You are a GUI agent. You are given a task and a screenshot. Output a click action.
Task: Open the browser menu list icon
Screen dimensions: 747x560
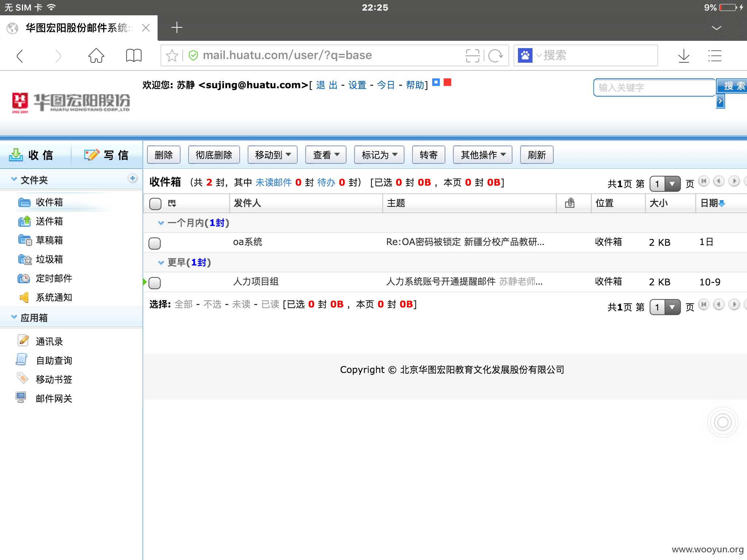[x=715, y=56]
